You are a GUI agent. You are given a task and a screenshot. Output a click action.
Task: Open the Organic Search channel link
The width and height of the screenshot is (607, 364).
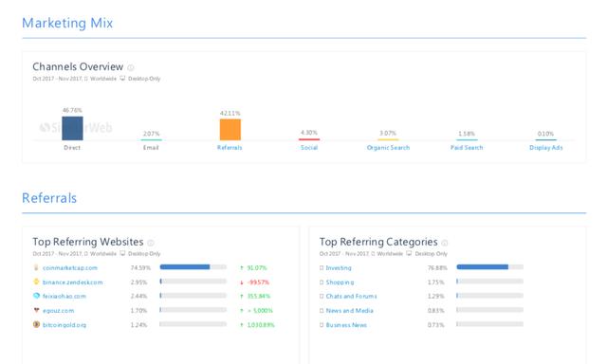388,147
